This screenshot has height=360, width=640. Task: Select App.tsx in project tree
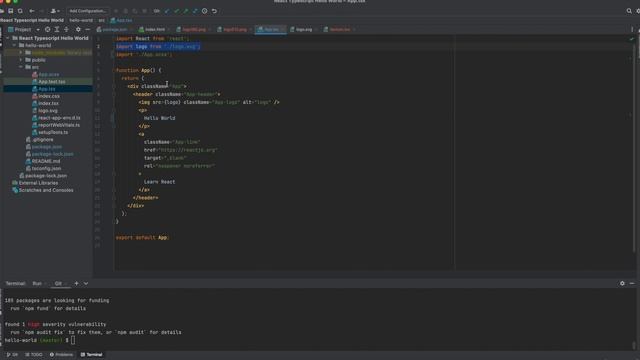pyautogui.click(x=48, y=89)
